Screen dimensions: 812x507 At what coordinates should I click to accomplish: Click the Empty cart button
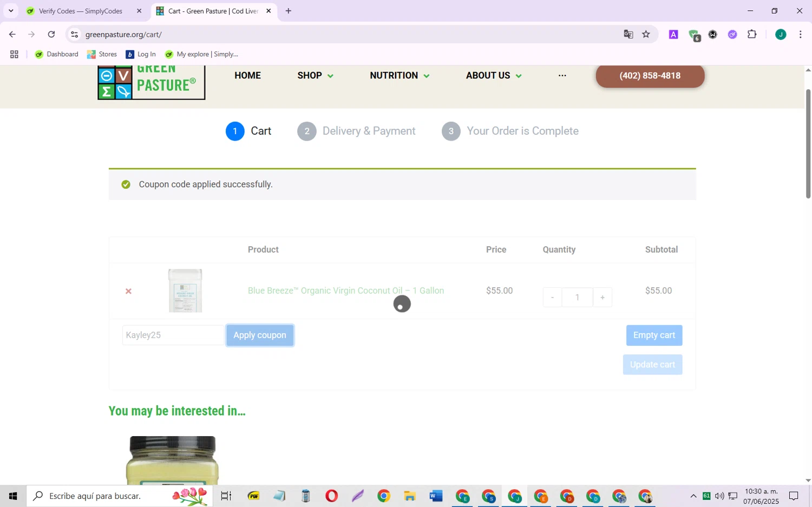[654, 335]
